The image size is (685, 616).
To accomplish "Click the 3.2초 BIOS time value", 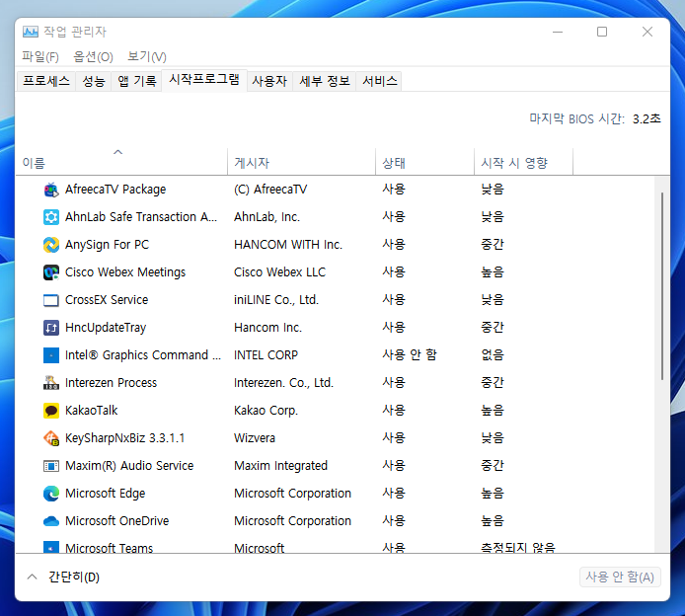I will (x=647, y=118).
